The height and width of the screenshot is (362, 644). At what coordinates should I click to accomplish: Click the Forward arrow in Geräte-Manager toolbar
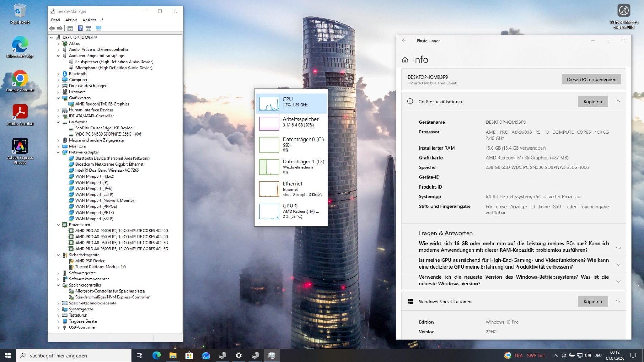60,28
